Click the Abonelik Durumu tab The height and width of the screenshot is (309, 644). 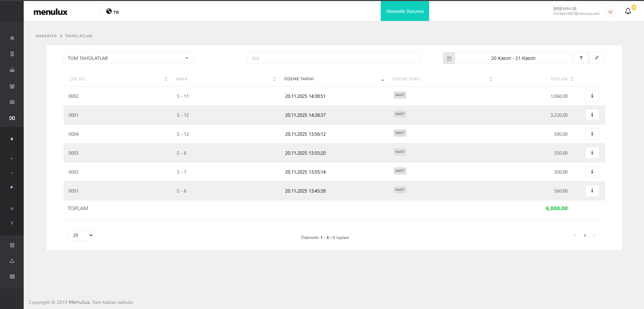coord(405,11)
